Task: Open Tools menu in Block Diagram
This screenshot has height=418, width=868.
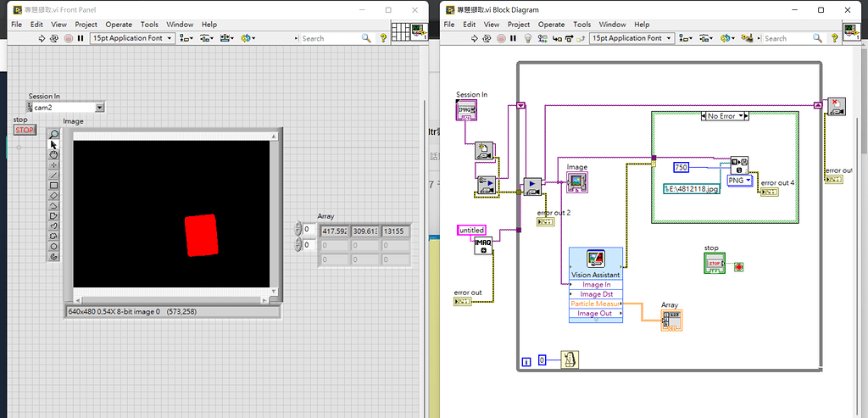Action: [x=581, y=25]
